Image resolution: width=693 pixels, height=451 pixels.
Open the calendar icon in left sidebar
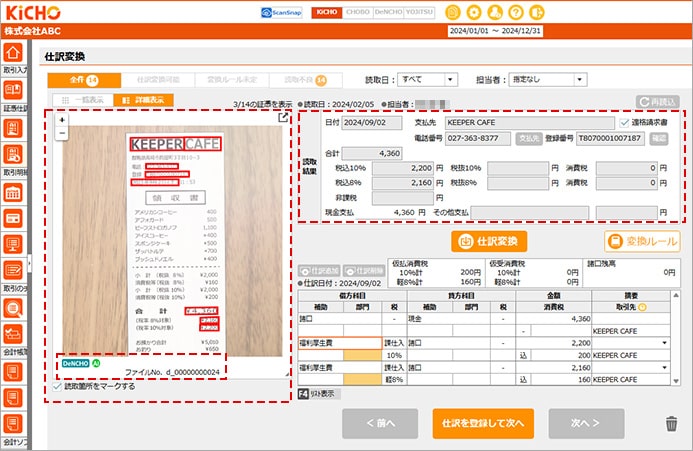coord(13,193)
